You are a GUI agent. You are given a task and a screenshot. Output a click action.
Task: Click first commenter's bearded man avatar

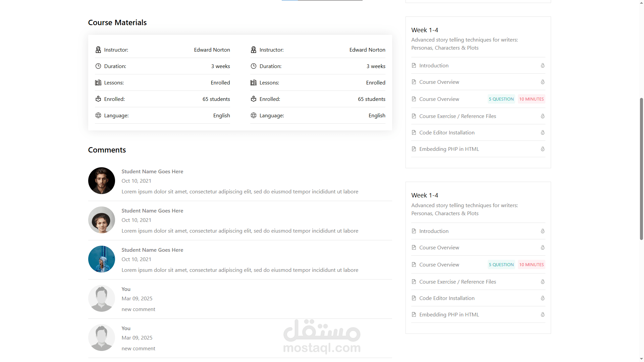point(101,181)
